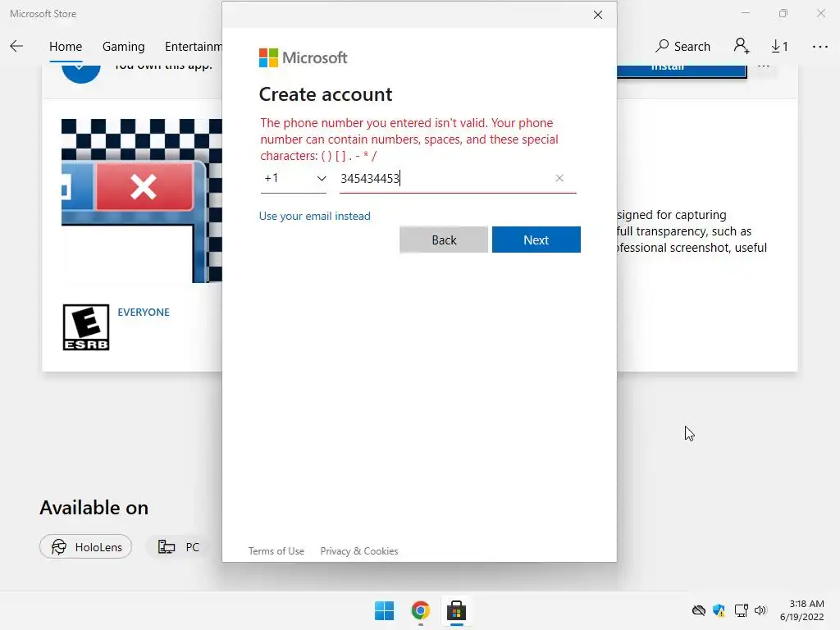
Task: Open the downloads icon showing 1
Action: (779, 46)
